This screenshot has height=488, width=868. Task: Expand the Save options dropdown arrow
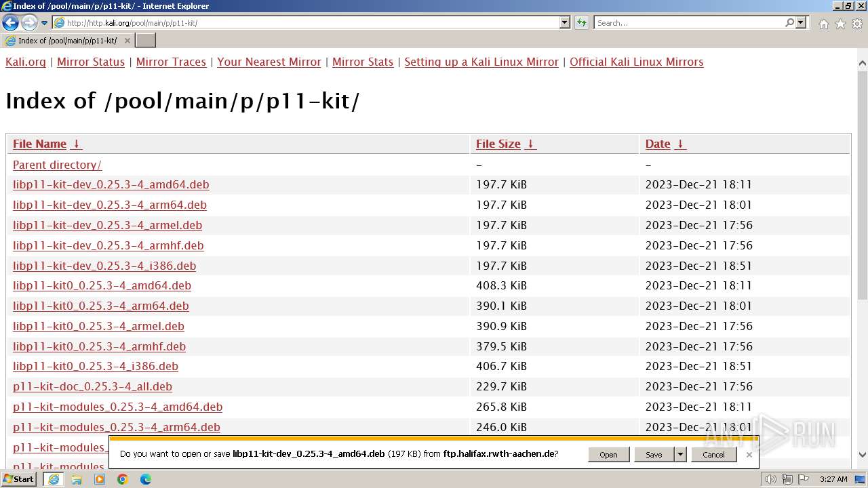(x=680, y=454)
